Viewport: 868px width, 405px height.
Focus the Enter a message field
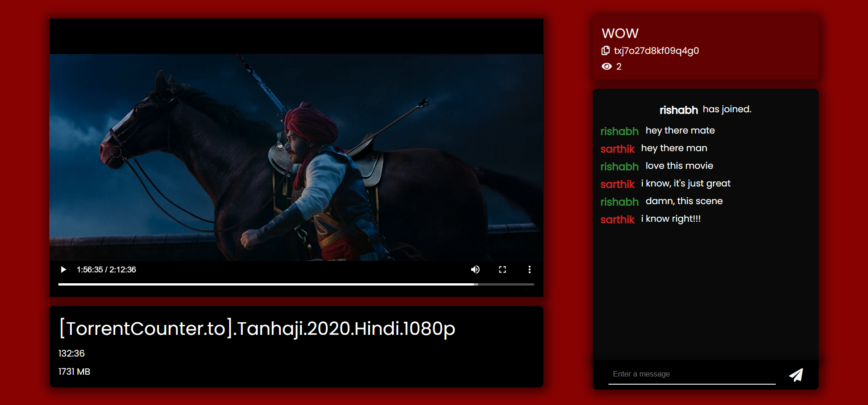[x=692, y=374]
